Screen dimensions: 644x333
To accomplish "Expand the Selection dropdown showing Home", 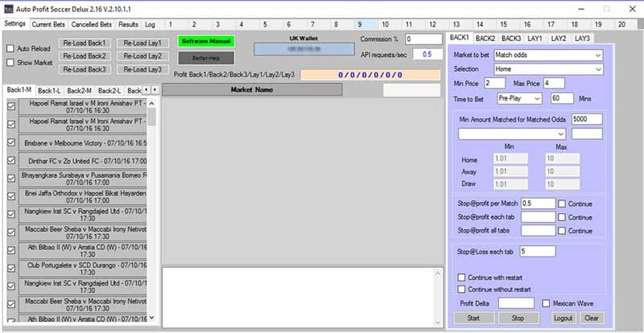I will point(547,69).
